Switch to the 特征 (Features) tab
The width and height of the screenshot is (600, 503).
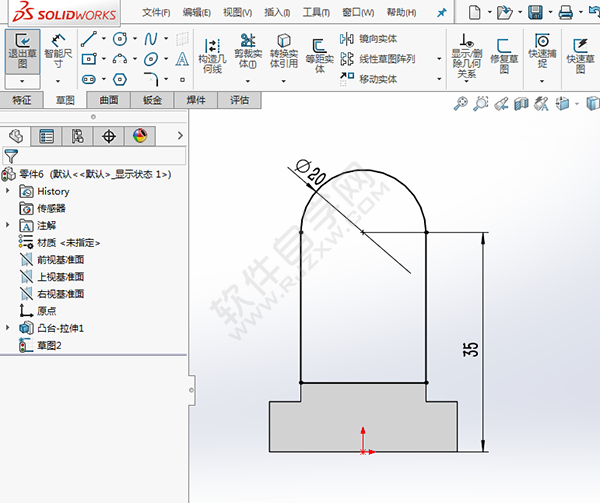[x=21, y=100]
